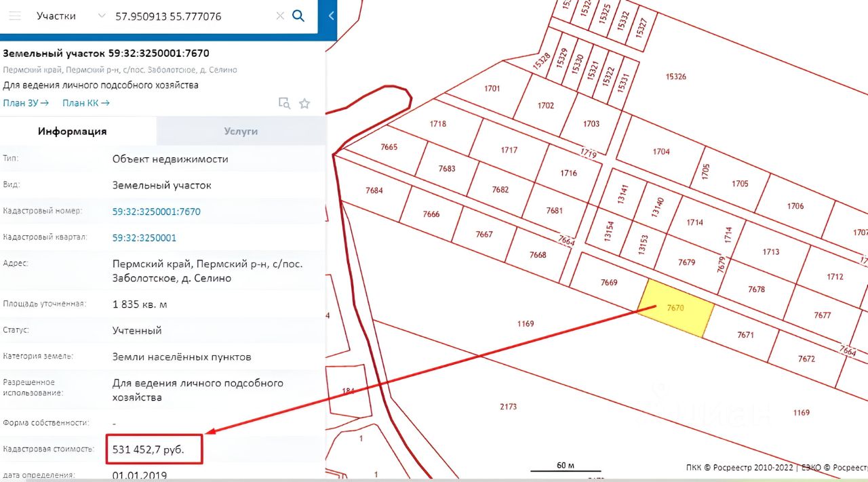Click the Объект недвижимости type value
868x482 pixels.
(x=170, y=159)
